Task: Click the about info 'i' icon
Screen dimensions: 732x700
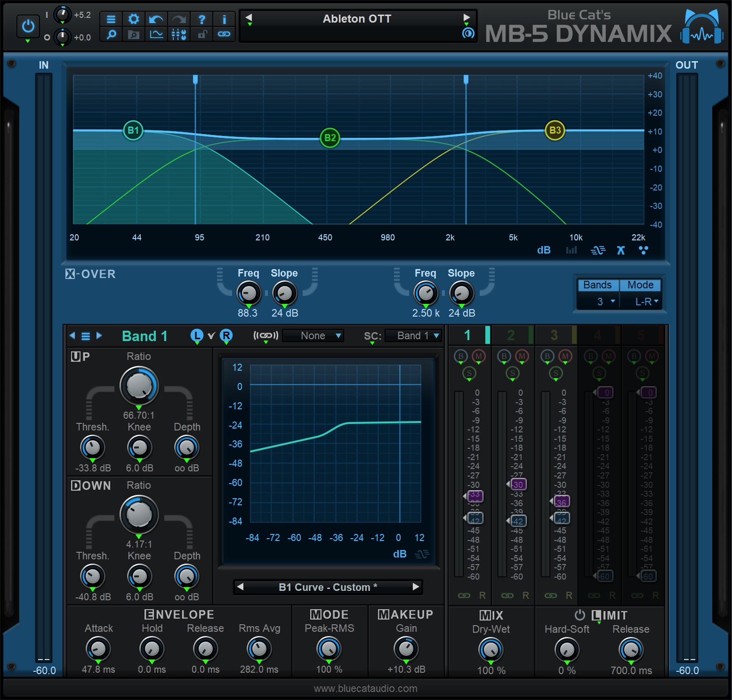Action: pyautogui.click(x=224, y=19)
